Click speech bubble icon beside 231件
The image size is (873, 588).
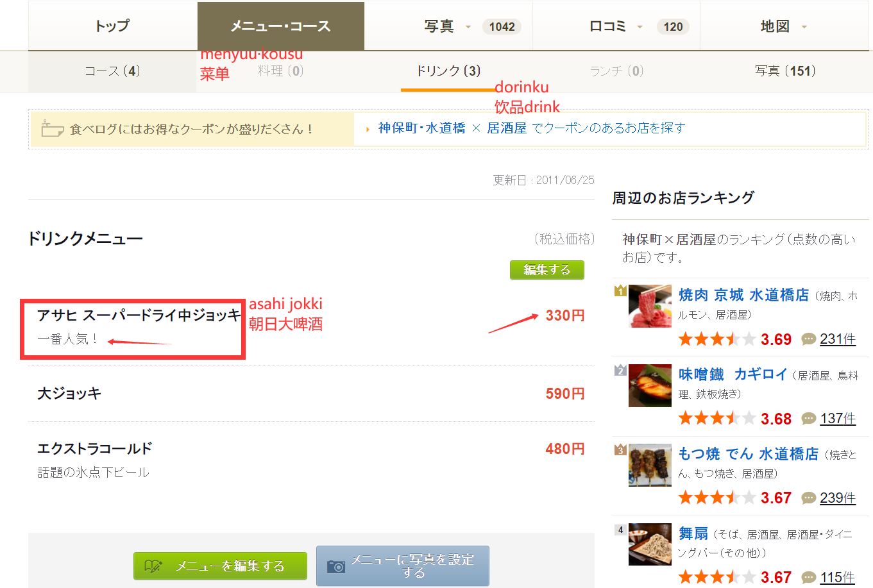(809, 339)
